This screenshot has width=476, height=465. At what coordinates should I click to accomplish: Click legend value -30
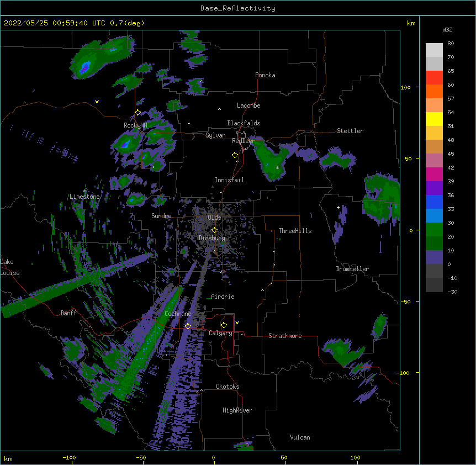[x=452, y=292]
